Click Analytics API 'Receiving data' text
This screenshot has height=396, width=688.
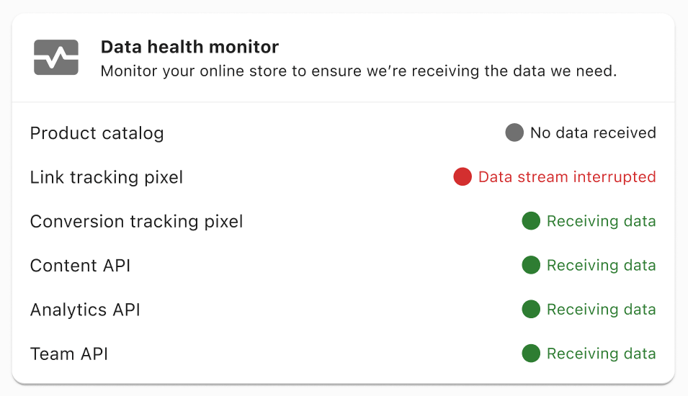point(601,310)
